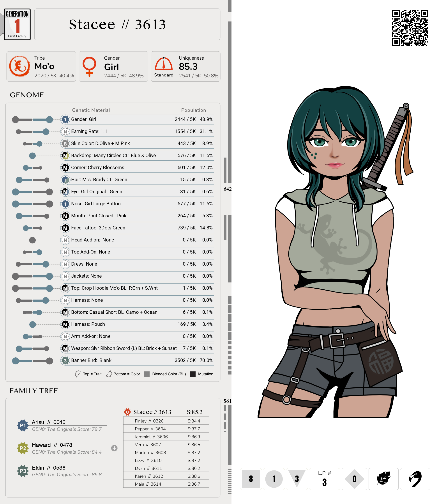This screenshot has height=504, width=438.
Task: Click the black Mutation legend swatch
Action: 193,374
